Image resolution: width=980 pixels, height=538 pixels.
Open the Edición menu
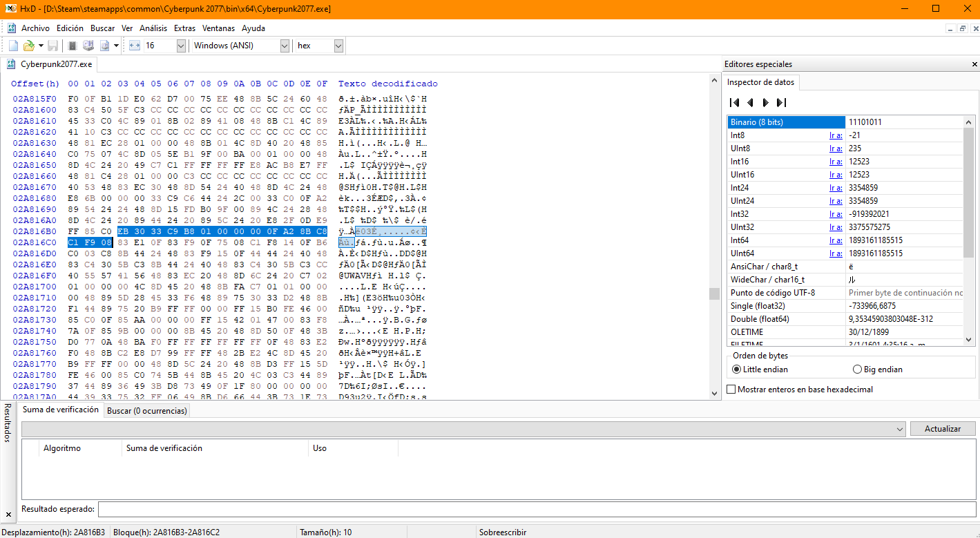pos(70,28)
